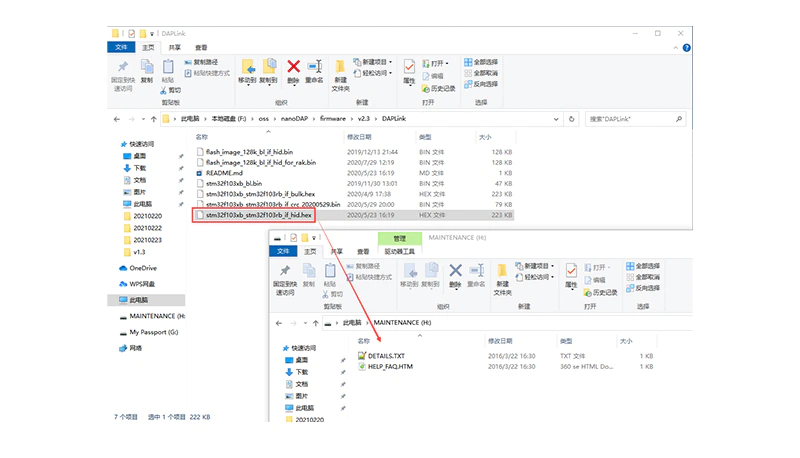Click Select all (全部选择) in DAPLink ribbon
This screenshot has width=800, height=458.
point(481,62)
